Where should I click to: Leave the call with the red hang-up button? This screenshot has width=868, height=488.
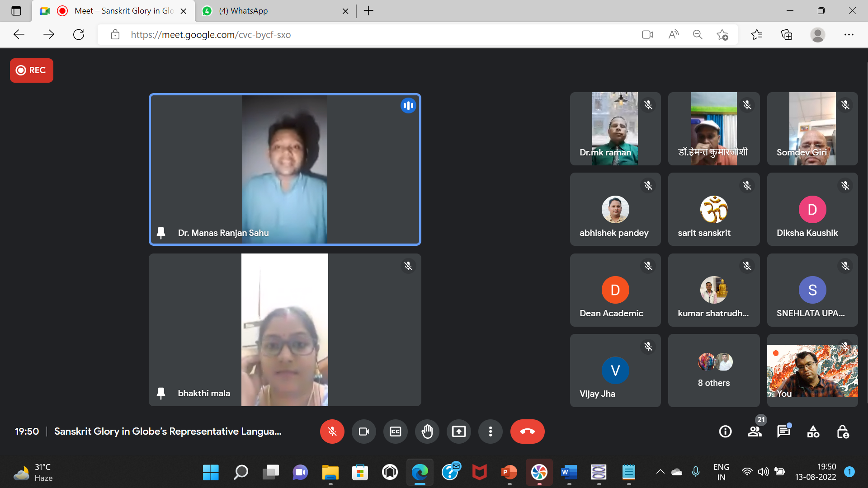pos(527,432)
